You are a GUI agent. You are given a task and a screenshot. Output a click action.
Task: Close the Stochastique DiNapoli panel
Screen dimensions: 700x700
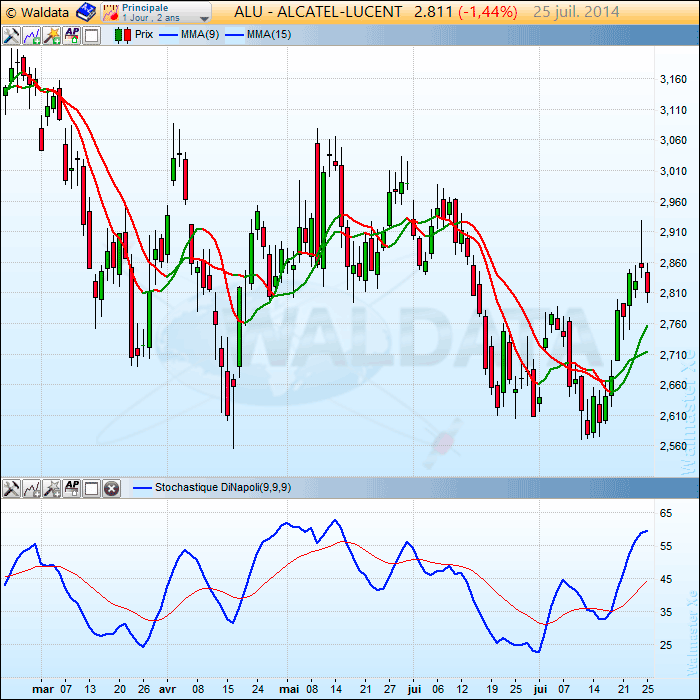tap(112, 488)
